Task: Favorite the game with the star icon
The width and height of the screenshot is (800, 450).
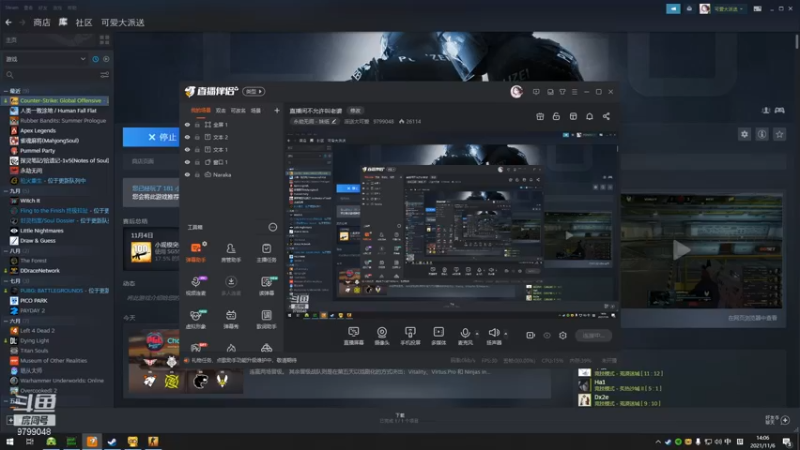Action: 779,134
